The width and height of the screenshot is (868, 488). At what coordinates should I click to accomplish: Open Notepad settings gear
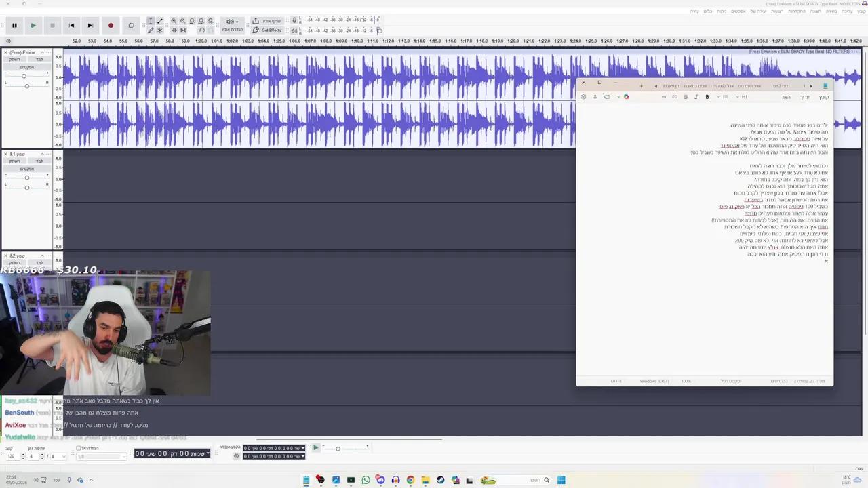[583, 97]
